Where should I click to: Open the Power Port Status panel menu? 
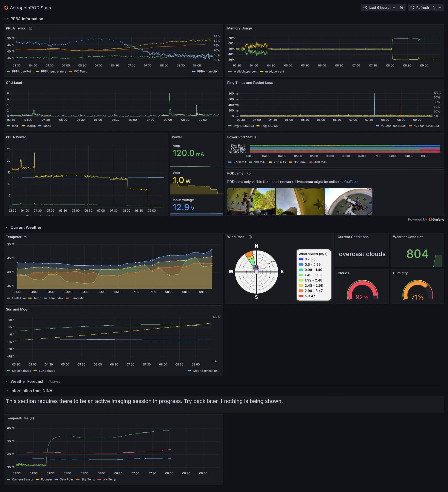(x=242, y=137)
